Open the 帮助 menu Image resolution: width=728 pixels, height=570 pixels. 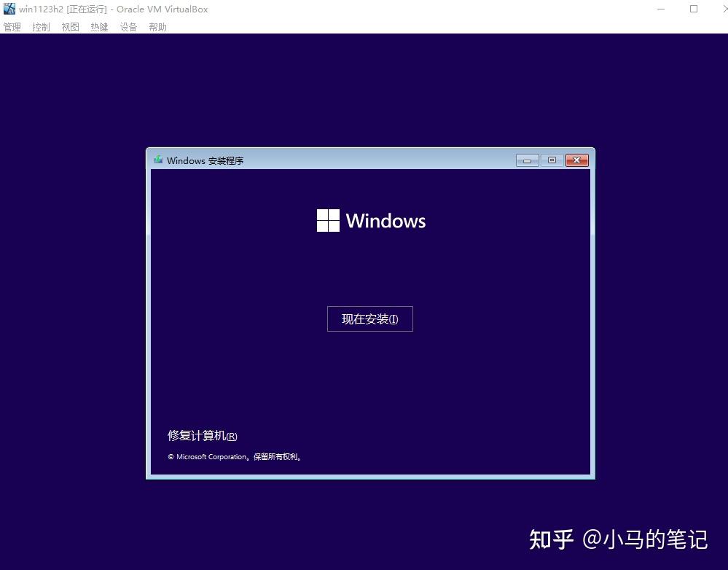tap(157, 27)
